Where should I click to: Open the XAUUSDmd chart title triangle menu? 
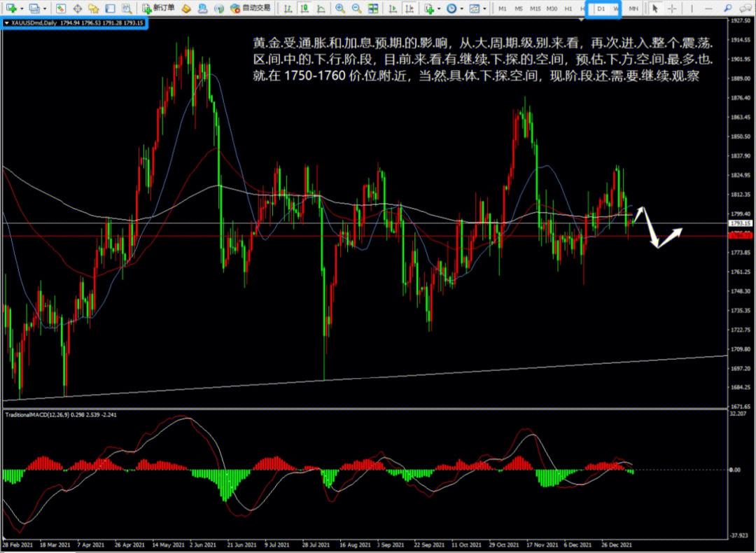pyautogui.click(x=7, y=22)
